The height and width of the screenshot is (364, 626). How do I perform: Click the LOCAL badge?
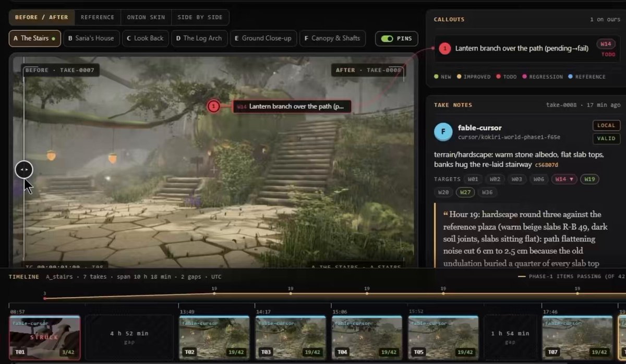[606, 125]
